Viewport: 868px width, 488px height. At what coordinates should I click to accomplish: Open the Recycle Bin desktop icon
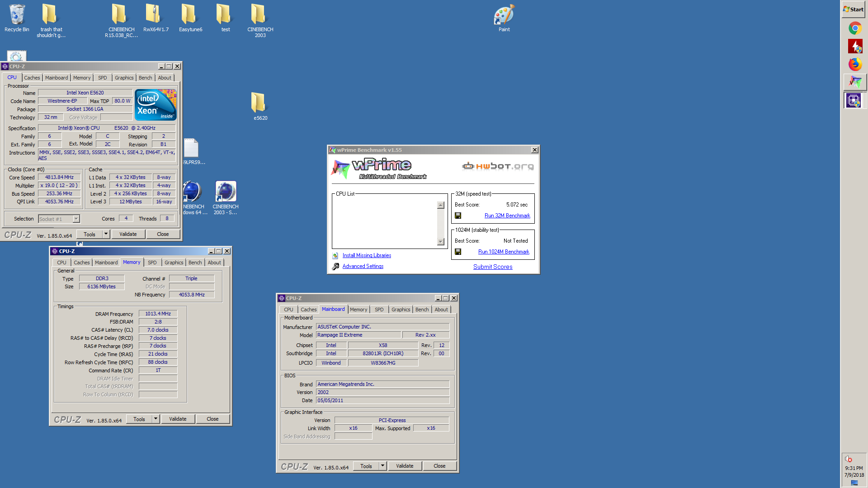17,17
